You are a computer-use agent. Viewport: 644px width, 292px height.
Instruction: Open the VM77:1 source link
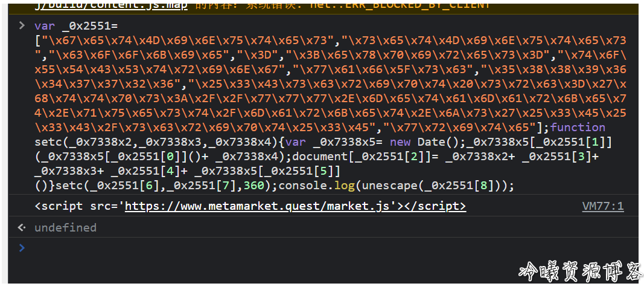pyautogui.click(x=602, y=206)
